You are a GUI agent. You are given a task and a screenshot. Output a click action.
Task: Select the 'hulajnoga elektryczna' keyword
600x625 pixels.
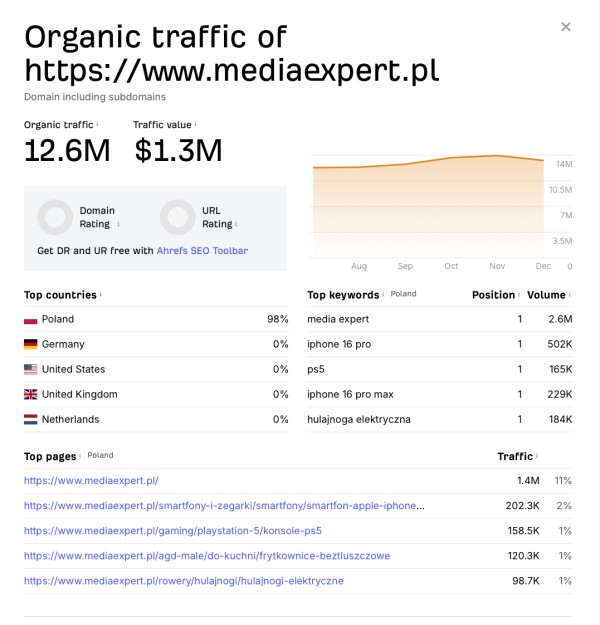click(359, 420)
